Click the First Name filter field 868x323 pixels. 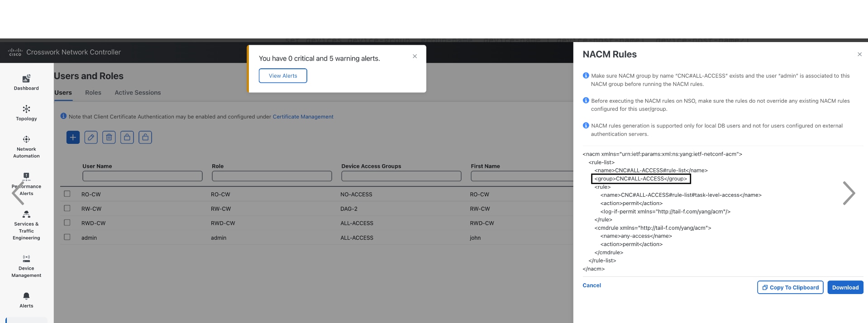pos(522,176)
